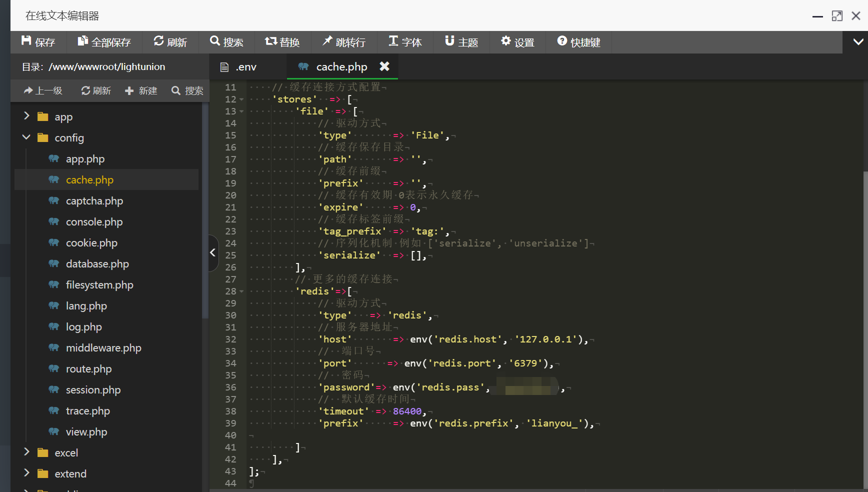Open the Font (字体) settings
The width and height of the screenshot is (868, 492).
[x=405, y=42]
